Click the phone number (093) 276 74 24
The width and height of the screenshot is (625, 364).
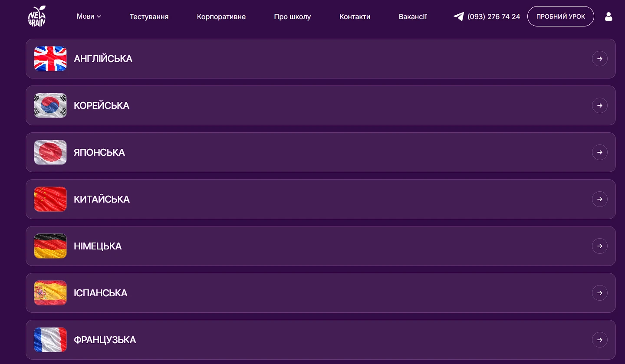pos(493,17)
